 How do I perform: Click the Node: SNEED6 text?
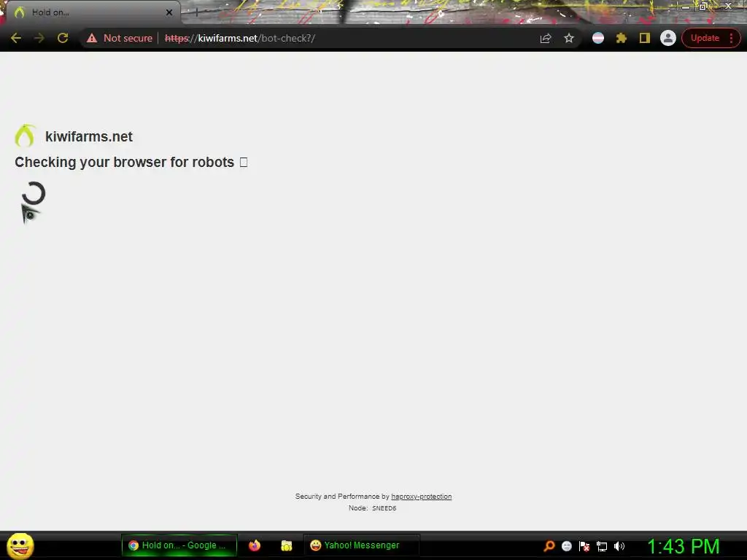[372, 508]
